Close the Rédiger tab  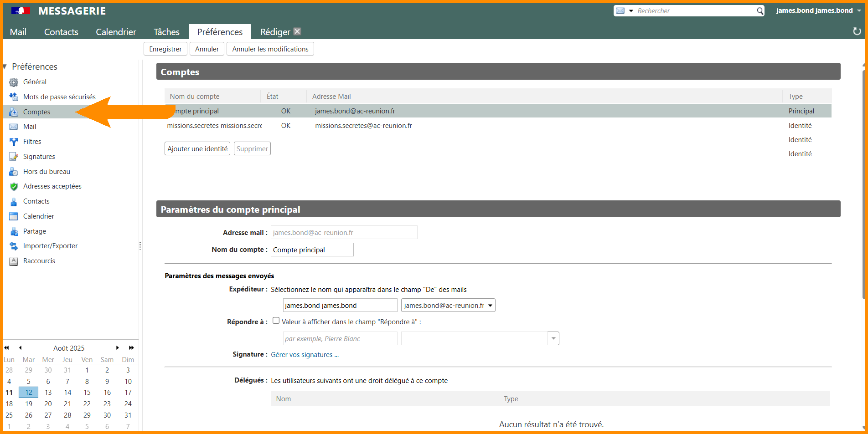click(297, 31)
